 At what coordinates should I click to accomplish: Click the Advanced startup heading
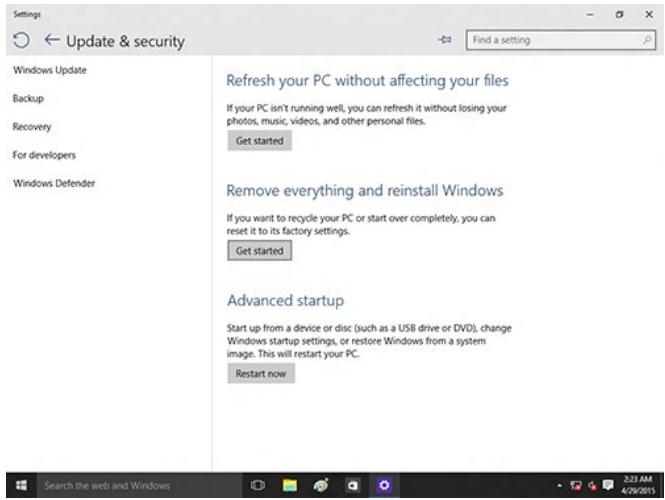[285, 301]
